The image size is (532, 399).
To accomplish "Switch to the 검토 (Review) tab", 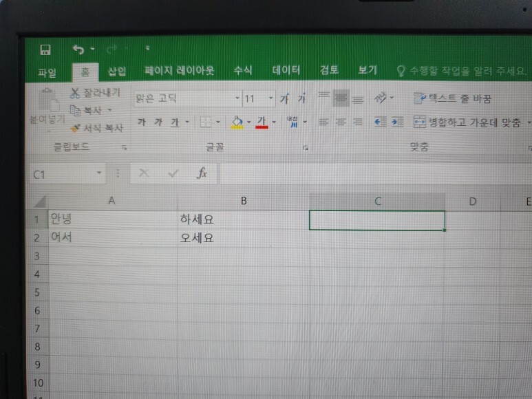I will 329,70.
